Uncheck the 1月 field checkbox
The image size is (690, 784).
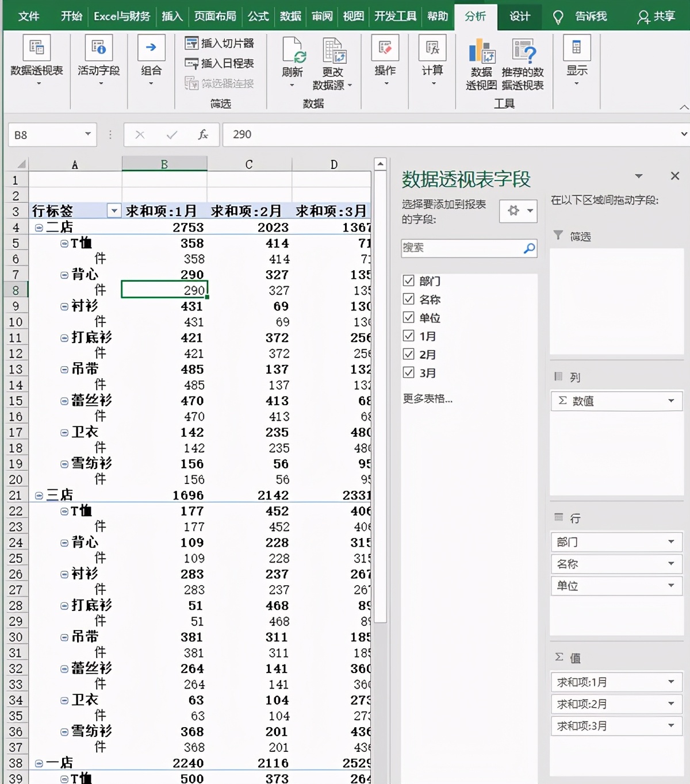(x=409, y=336)
